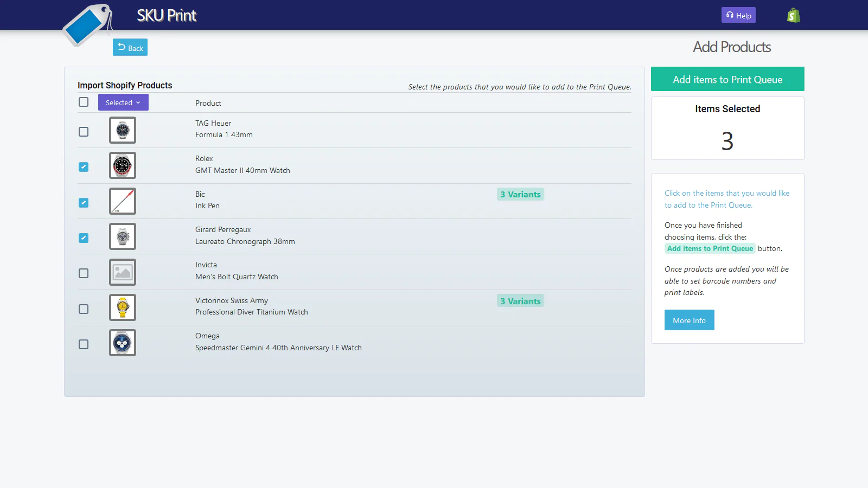This screenshot has height=488, width=868.
Task: Click the Import Shopify Products heading
Action: coord(125,85)
